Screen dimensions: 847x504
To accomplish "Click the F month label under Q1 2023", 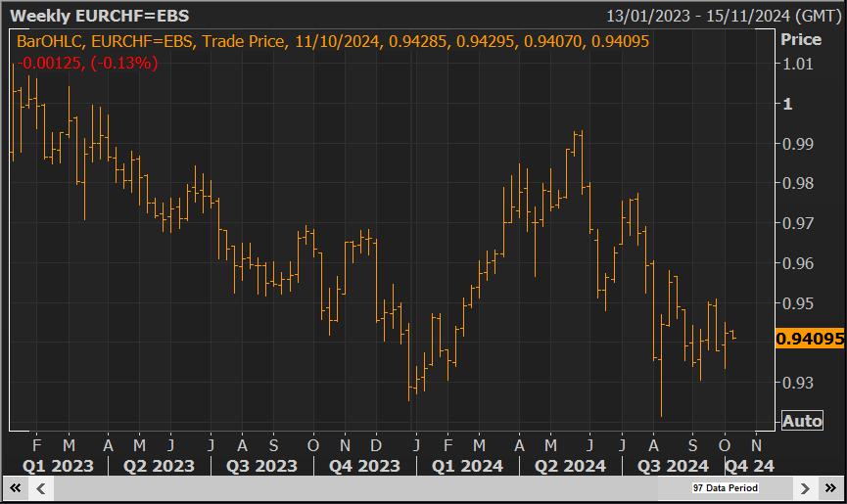I will 37,445.
